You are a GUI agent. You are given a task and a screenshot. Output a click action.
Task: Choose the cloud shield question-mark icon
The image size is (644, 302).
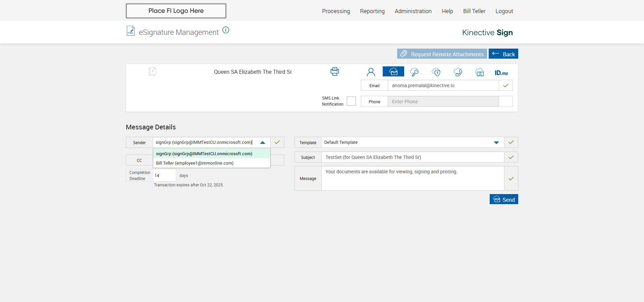coord(436,72)
